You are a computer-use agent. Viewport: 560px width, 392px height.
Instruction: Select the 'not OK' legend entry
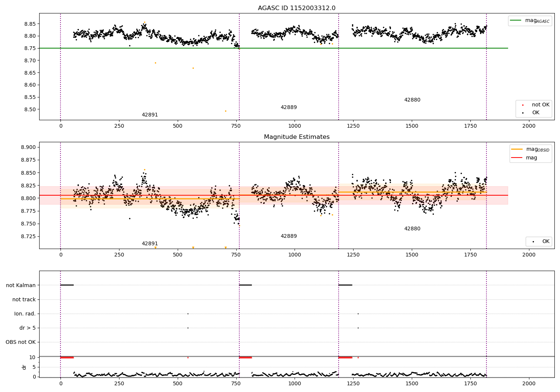[541, 105]
